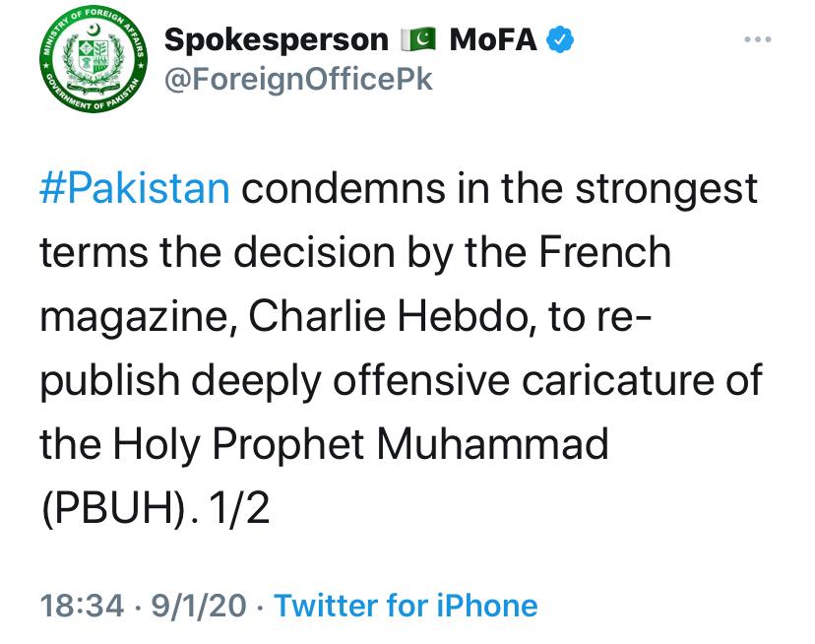Visit the @ForeignOfficePk handle
The width and height of the screenshot is (815, 644).
click(x=299, y=80)
